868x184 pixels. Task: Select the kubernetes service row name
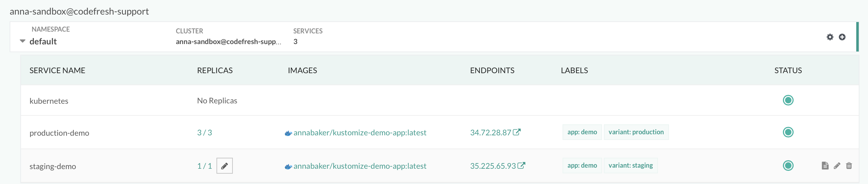pyautogui.click(x=49, y=101)
